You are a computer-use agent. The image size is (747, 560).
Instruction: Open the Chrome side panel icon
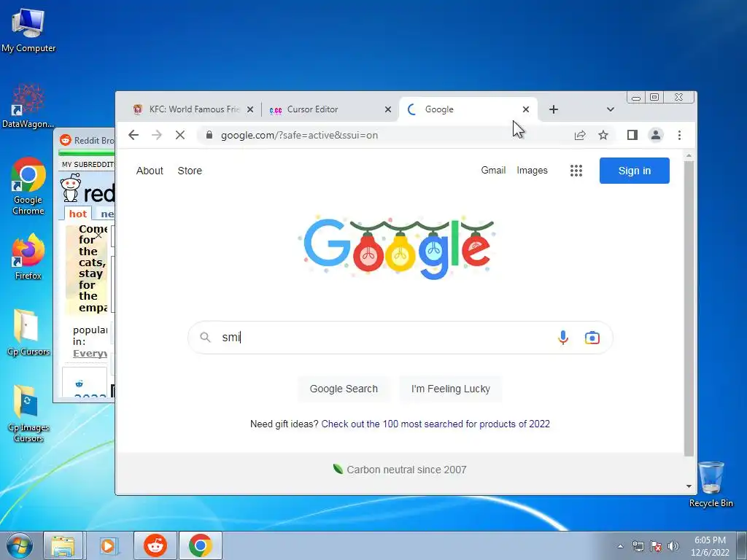coord(632,135)
